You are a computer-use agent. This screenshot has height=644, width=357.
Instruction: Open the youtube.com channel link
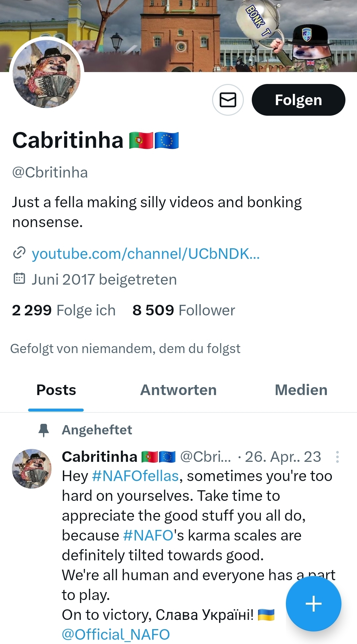(x=146, y=254)
